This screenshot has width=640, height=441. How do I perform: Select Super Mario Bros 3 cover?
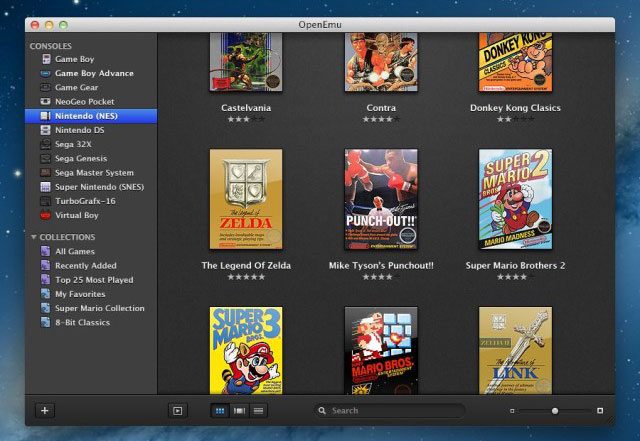pyautogui.click(x=246, y=350)
